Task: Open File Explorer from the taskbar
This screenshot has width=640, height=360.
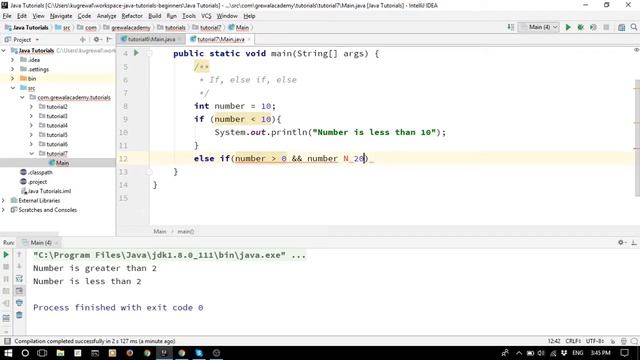Action: tap(60, 353)
